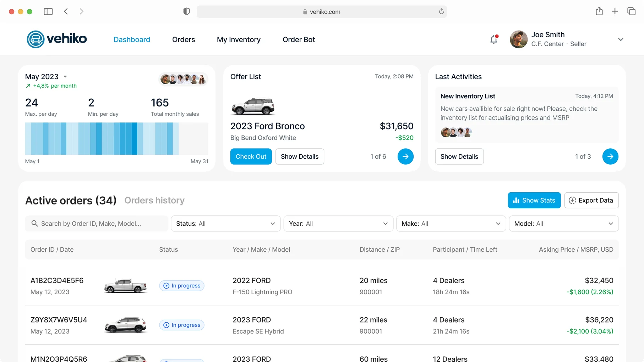
Task: Open the browser share menu
Action: [599, 11]
